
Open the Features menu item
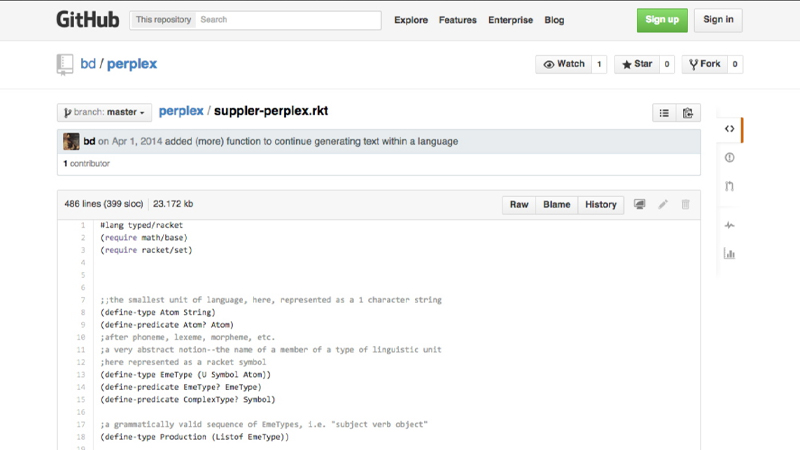coord(458,20)
